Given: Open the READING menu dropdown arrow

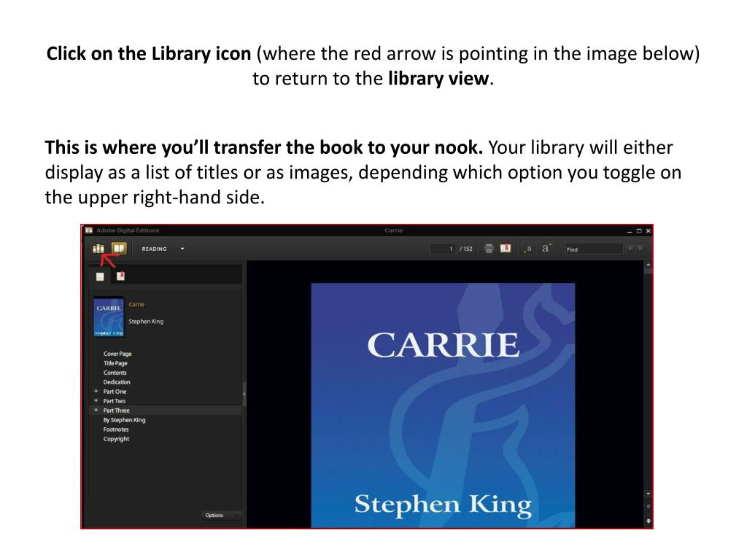Looking at the screenshot, I should tap(182, 249).
